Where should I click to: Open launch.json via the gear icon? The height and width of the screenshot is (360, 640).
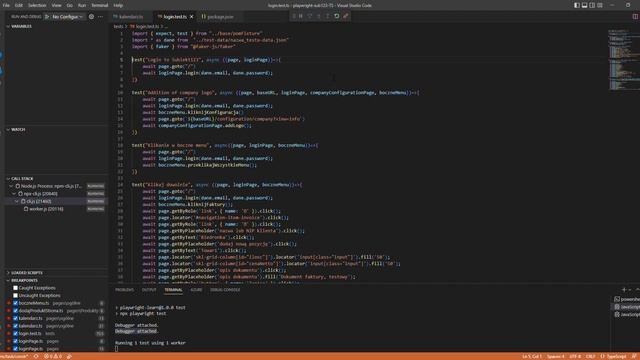[91, 17]
